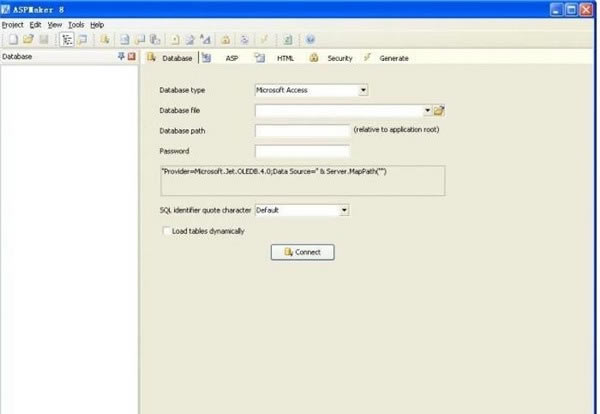The height and width of the screenshot is (414, 600).
Task: Click the green sheet icon before help icon
Action: coord(288,39)
